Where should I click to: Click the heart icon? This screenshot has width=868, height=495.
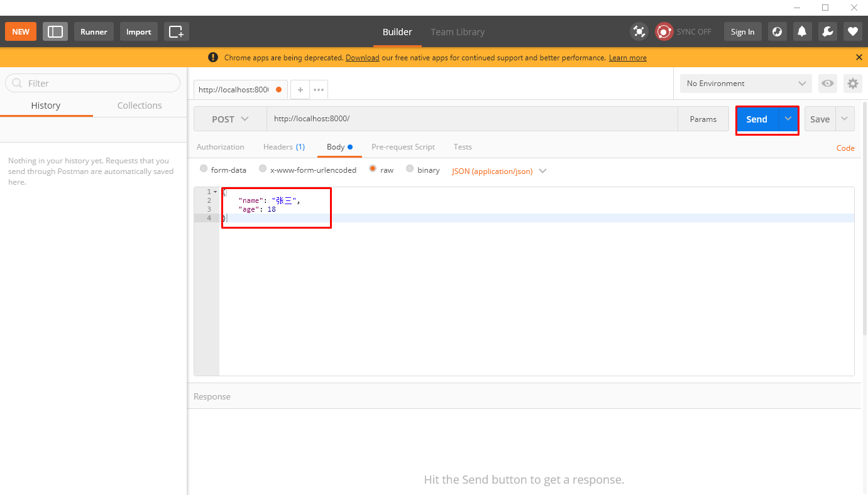click(852, 31)
